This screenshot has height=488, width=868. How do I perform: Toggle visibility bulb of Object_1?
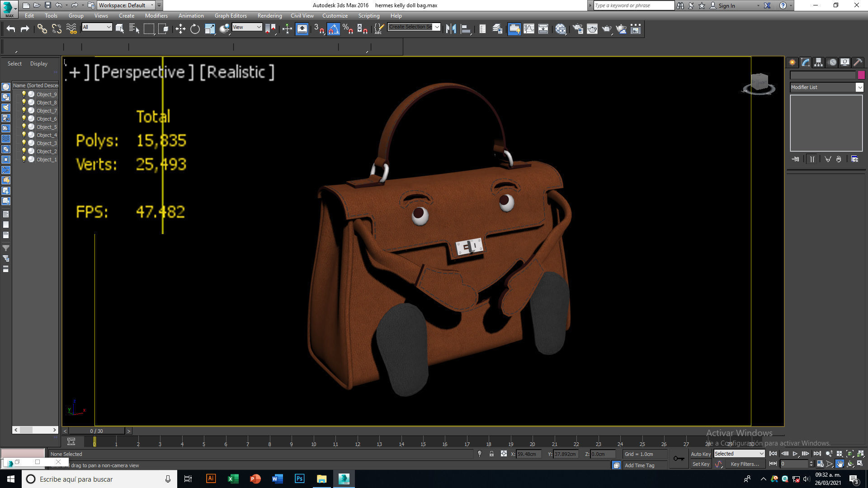24,159
